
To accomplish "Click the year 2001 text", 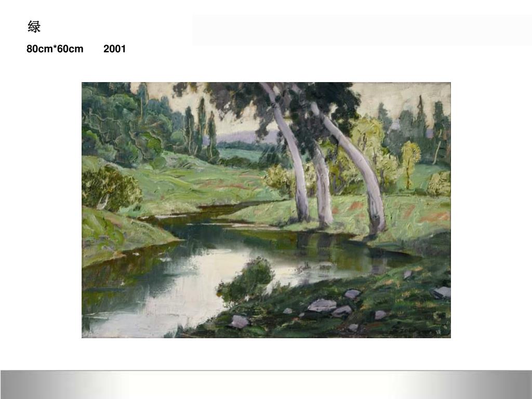I will (x=115, y=49).
